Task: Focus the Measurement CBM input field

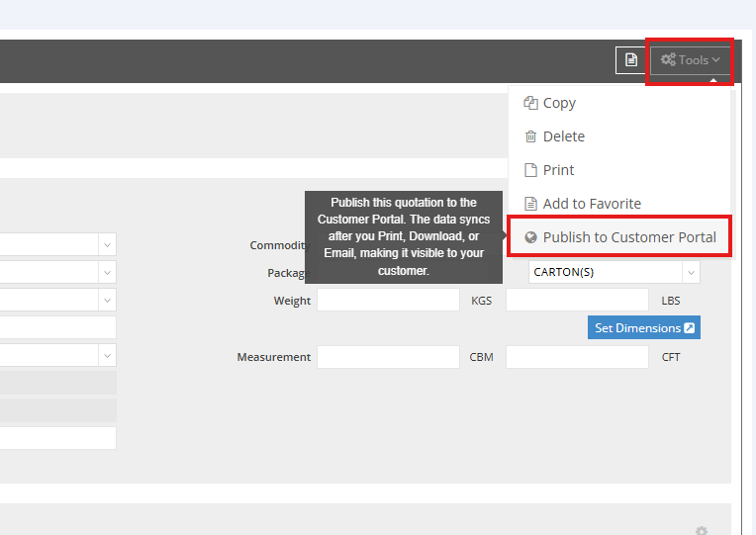Action: point(388,357)
